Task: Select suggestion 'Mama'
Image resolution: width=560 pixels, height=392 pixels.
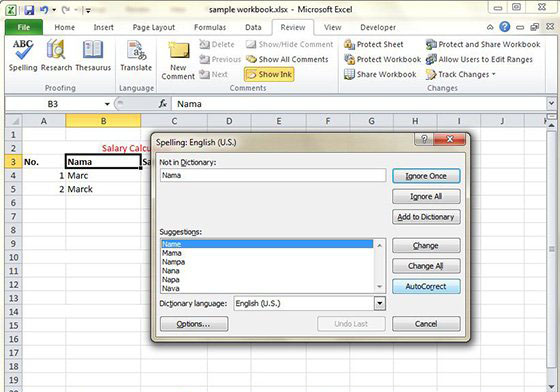Action: pos(267,253)
